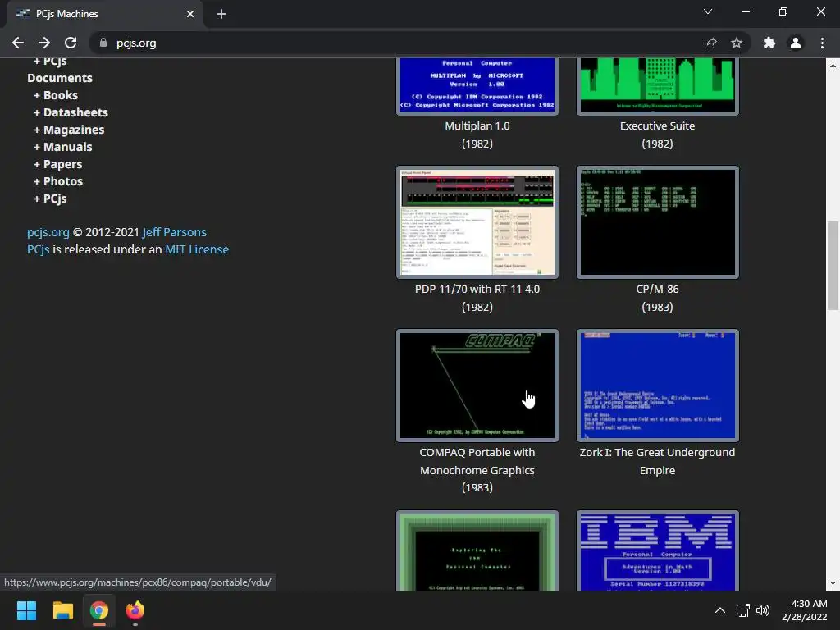Click Zork I: The Great Underground Empire caption

tap(657, 461)
